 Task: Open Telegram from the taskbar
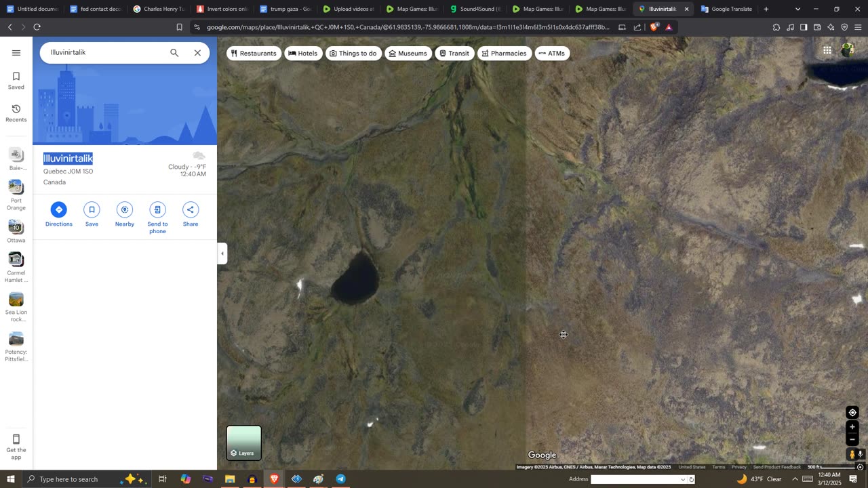click(340, 479)
